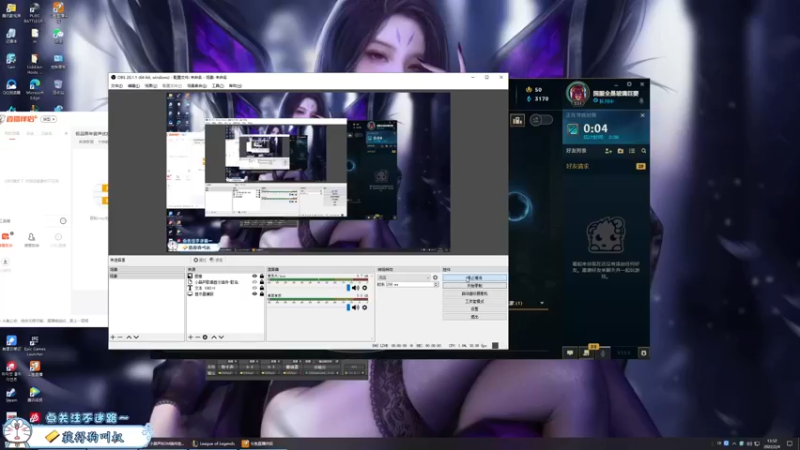Move selected source down in OBS
This screenshot has height=450, width=800.
tap(221, 337)
